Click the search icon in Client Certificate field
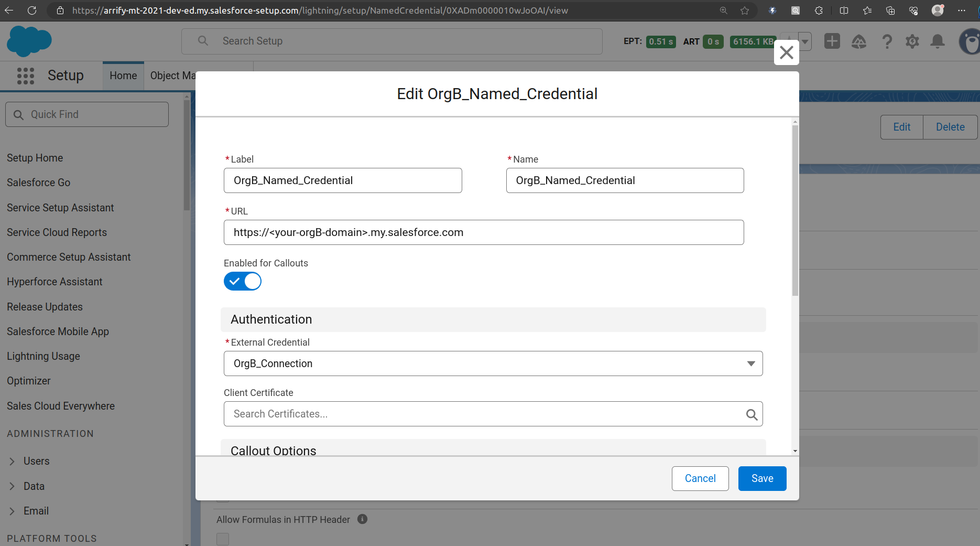 [752, 414]
